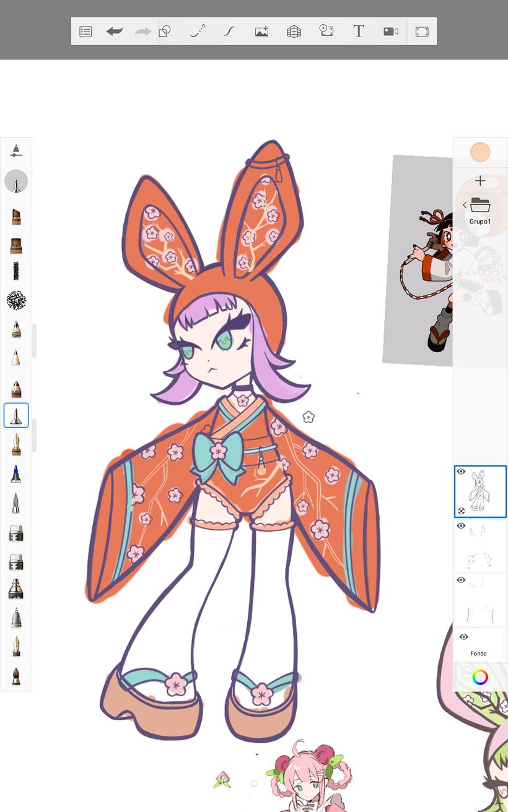508x812 pixels.
Task: Pick the gold fountain pen nib
Action: pos(16,647)
